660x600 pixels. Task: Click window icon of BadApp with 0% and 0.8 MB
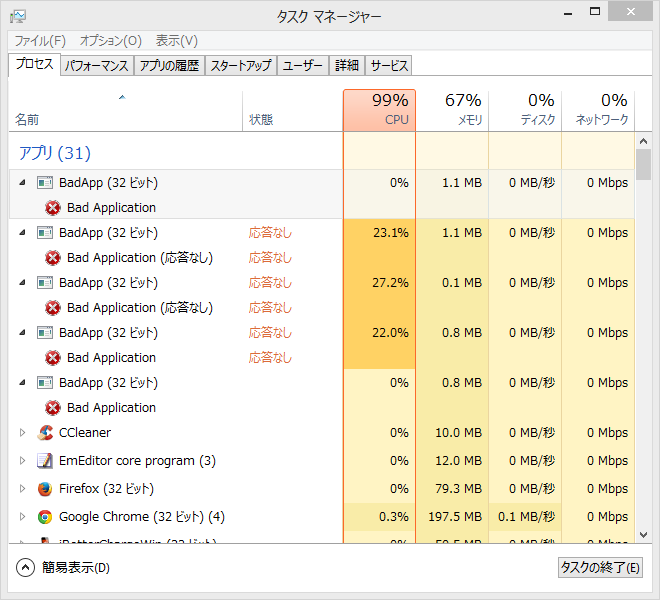(45, 383)
